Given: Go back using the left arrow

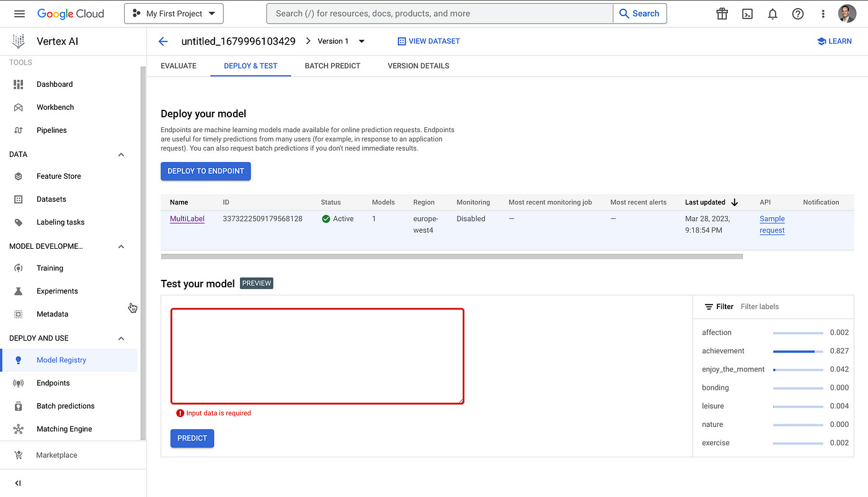Looking at the screenshot, I should (163, 42).
